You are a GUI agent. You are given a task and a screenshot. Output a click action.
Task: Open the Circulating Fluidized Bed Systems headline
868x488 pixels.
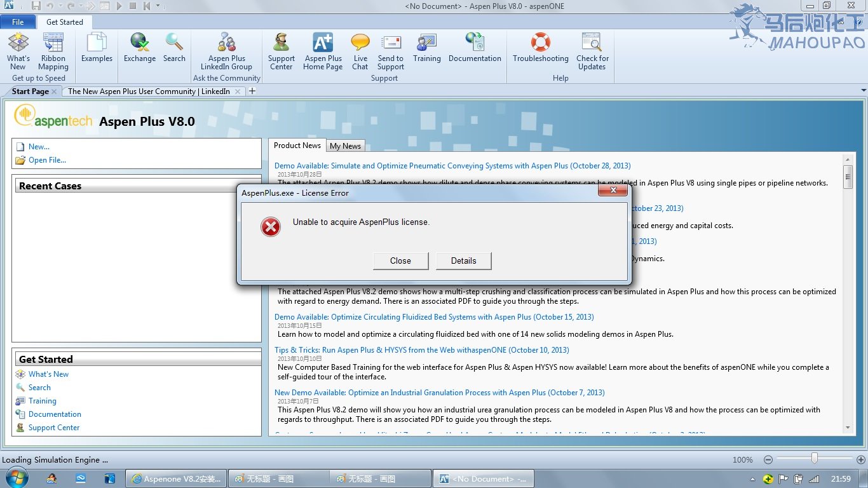pos(434,317)
